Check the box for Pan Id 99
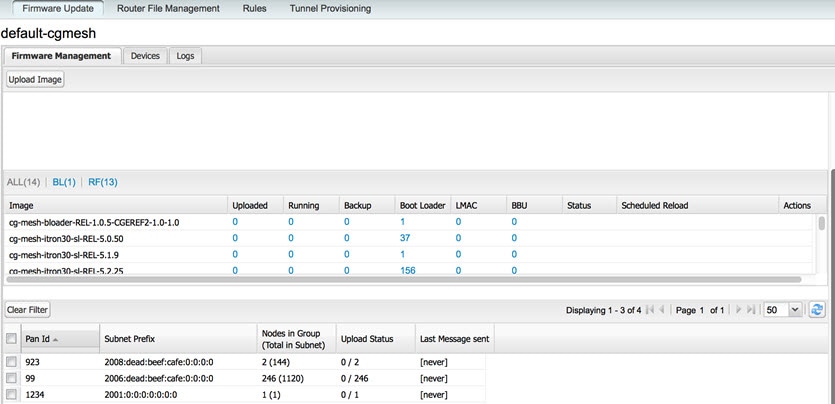Image resolution: width=835 pixels, height=404 pixels. [x=11, y=378]
